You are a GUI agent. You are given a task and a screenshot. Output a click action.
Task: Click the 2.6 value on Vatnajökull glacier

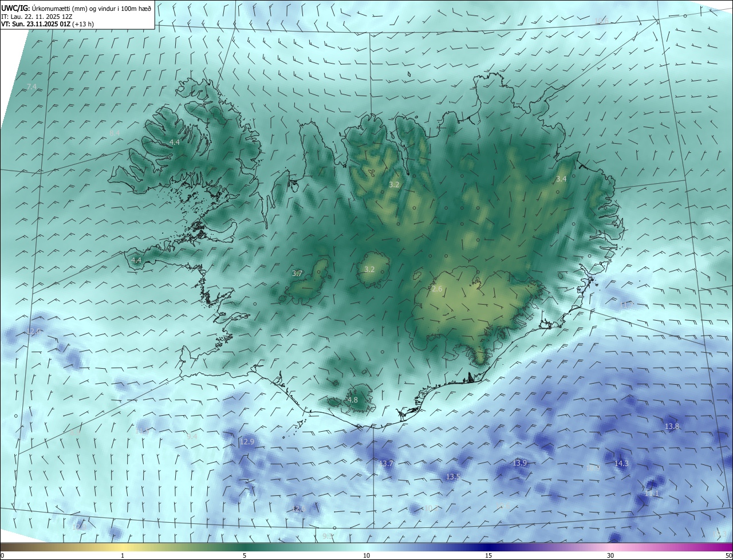pos(437,289)
